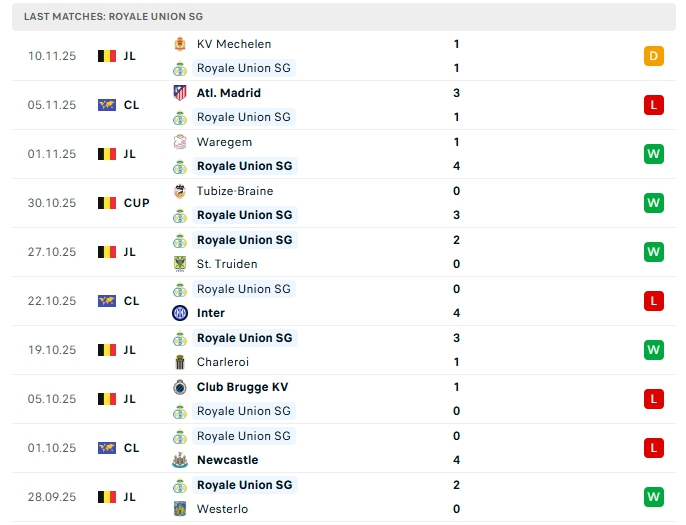The width and height of the screenshot is (686, 525).
Task: Open the Newcastle team link
Action: (227, 460)
